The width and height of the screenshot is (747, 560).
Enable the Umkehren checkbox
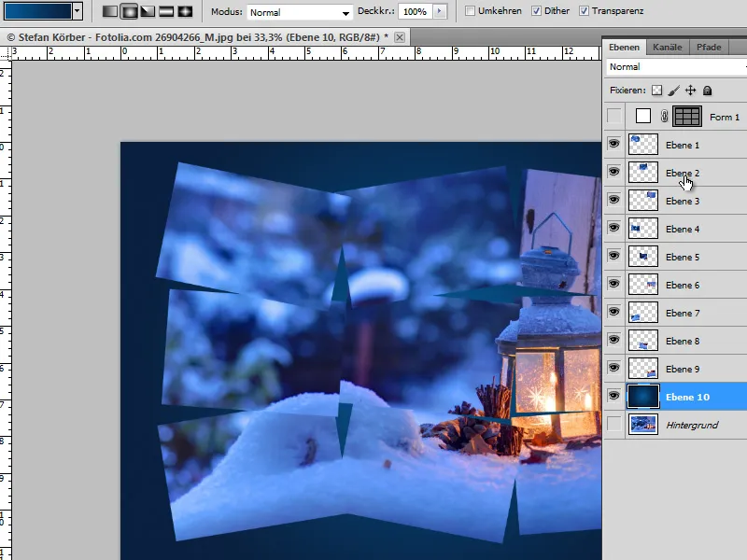[471, 12]
